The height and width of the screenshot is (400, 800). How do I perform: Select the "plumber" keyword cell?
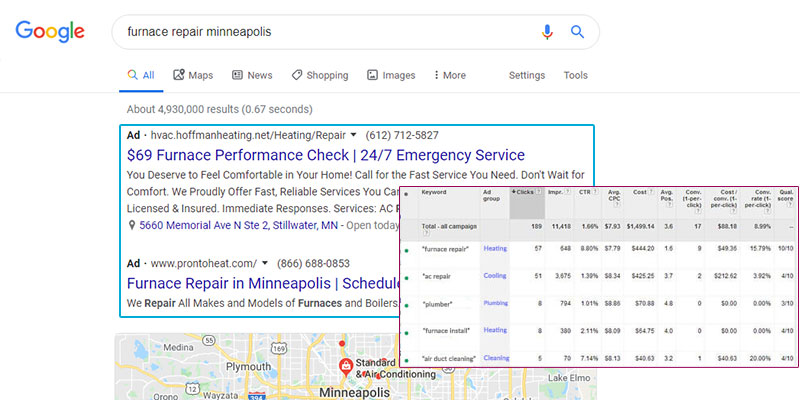(x=437, y=304)
